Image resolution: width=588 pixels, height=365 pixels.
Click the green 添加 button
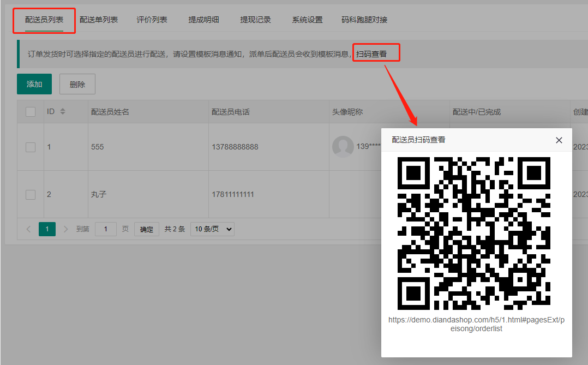pyautogui.click(x=34, y=84)
